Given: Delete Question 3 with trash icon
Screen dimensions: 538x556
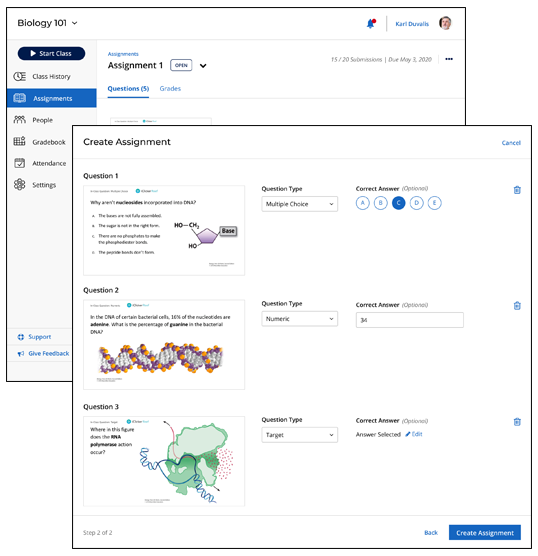Looking at the screenshot, I should click(x=517, y=422).
